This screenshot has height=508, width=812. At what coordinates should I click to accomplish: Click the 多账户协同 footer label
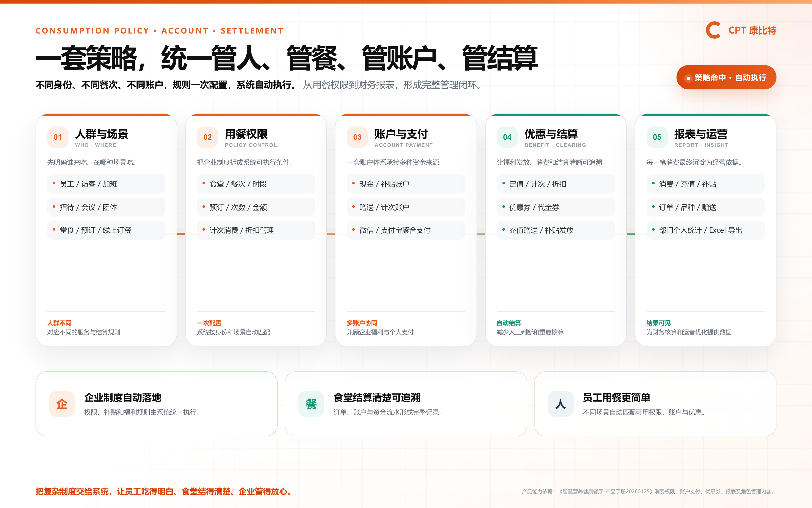[x=362, y=323]
